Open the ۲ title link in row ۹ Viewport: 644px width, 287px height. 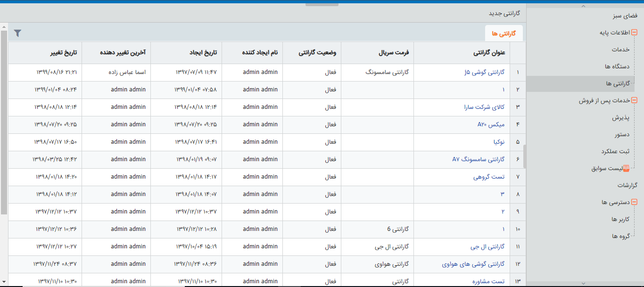(503, 212)
